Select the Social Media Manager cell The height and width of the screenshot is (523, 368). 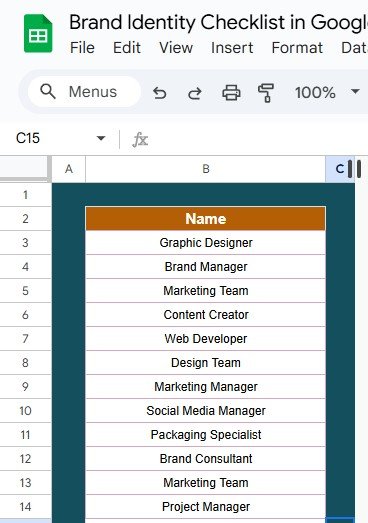click(206, 411)
